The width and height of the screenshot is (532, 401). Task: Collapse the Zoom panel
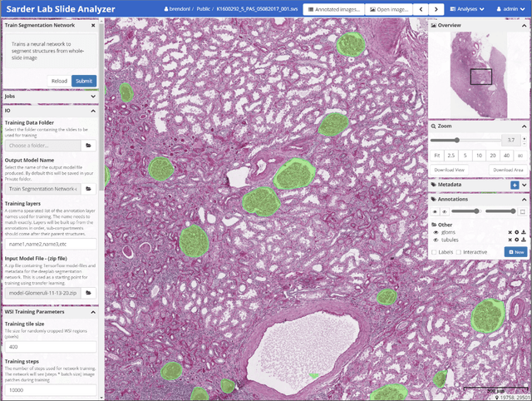[525, 126]
